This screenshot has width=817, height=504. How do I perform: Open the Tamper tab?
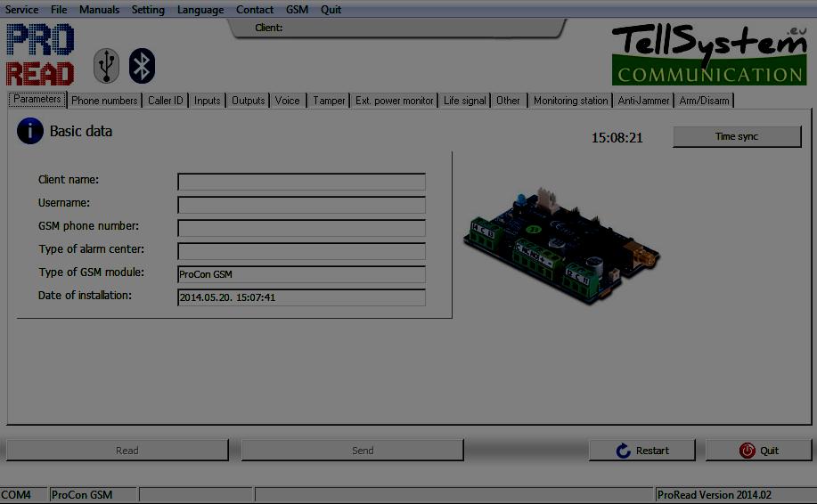pos(329,101)
